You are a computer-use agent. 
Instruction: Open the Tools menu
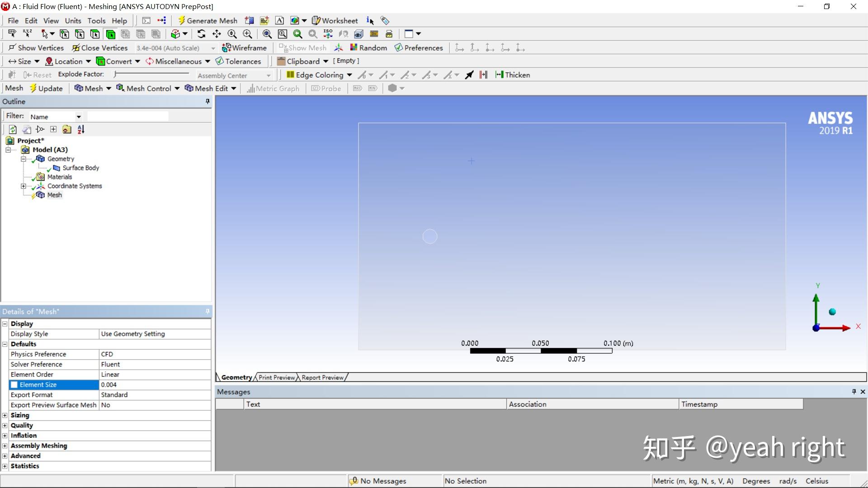[x=96, y=21]
